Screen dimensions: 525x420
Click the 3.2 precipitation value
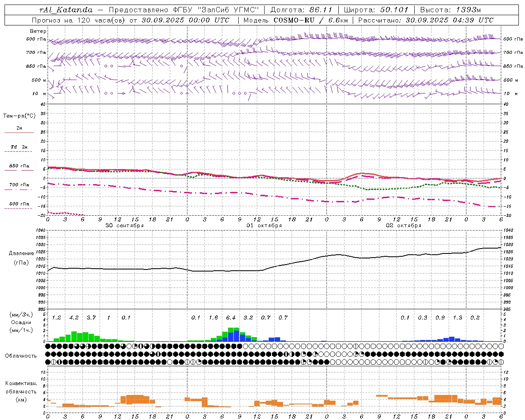(248, 317)
